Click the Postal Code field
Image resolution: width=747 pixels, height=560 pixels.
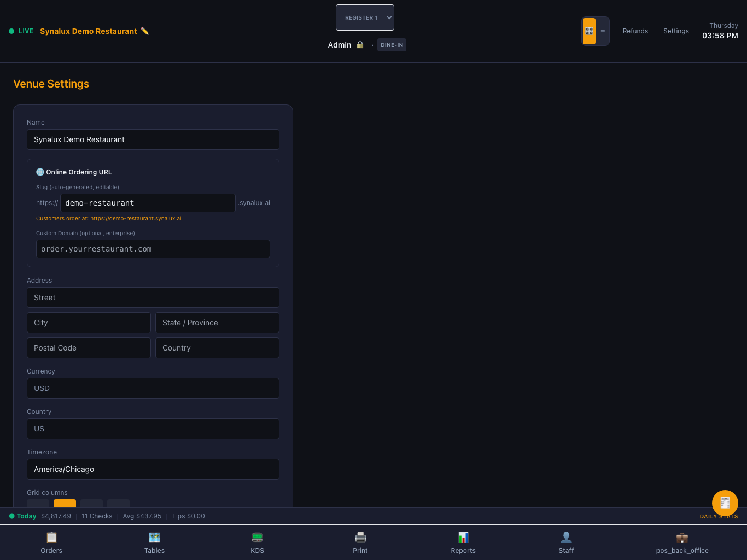(89, 348)
